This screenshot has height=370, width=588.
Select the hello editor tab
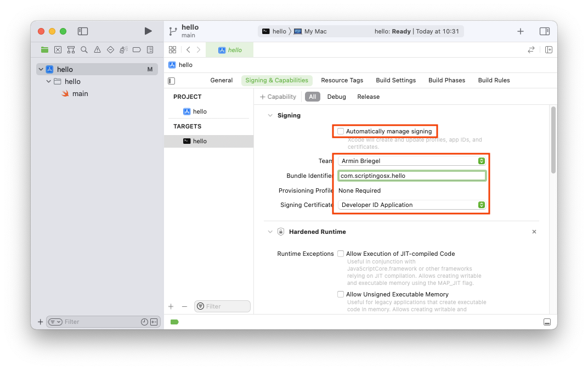click(230, 50)
